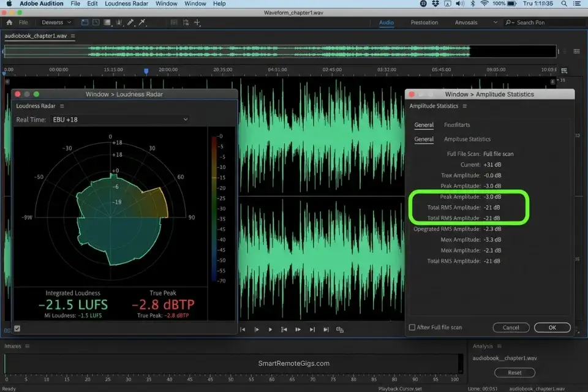Image resolution: width=588 pixels, height=392 pixels.
Task: Open the Dewerss workspace dropdown
Action: coord(56,23)
